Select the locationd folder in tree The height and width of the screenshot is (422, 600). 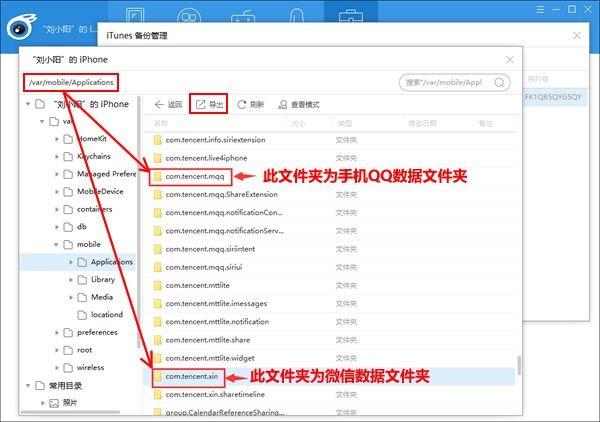(x=100, y=314)
